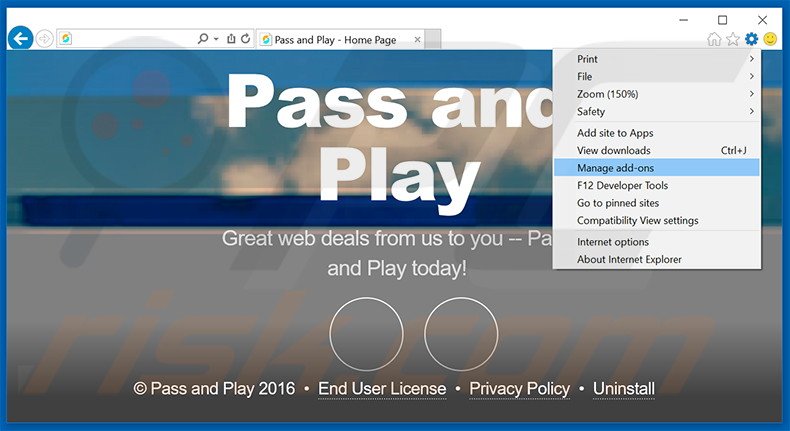Close the Pass and Play tab

[x=417, y=39]
